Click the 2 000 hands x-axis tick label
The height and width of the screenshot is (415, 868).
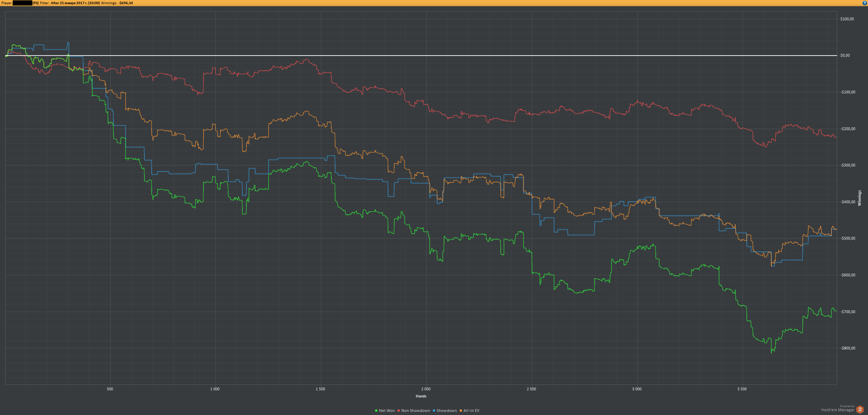tap(426, 389)
